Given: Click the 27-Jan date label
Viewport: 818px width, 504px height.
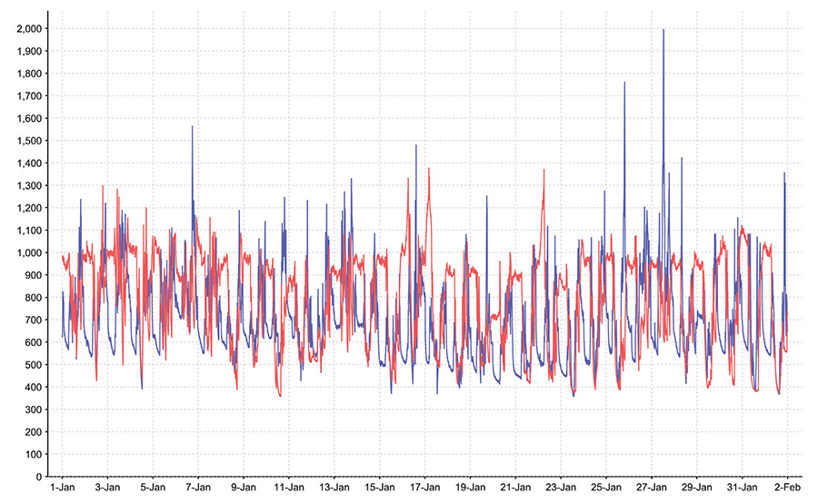Looking at the screenshot, I should point(652,488).
